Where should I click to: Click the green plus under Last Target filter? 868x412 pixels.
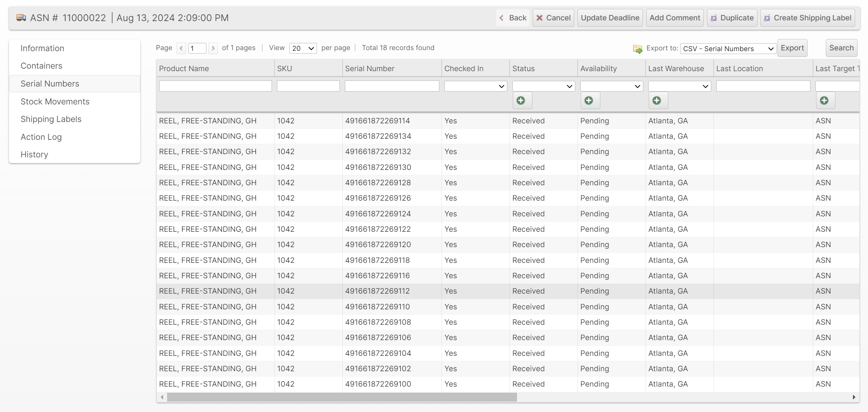pos(824,100)
